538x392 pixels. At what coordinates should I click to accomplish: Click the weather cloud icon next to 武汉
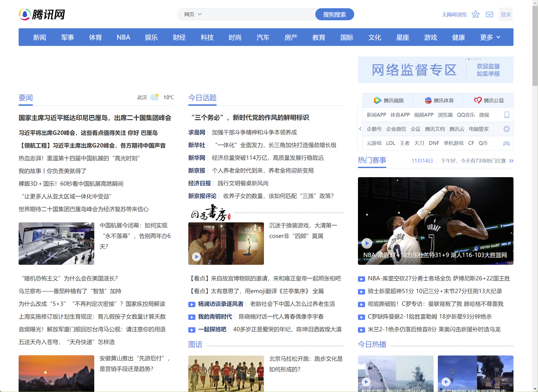pyautogui.click(x=155, y=97)
